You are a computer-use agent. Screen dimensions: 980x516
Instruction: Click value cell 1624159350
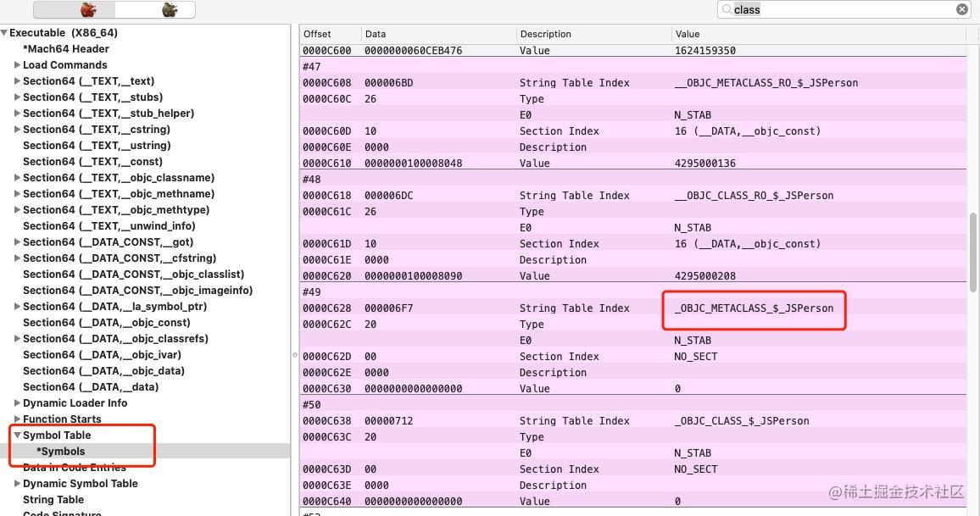pos(705,51)
